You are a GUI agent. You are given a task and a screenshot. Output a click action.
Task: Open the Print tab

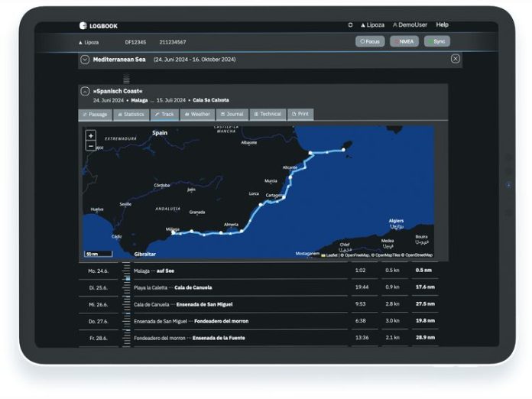300,115
